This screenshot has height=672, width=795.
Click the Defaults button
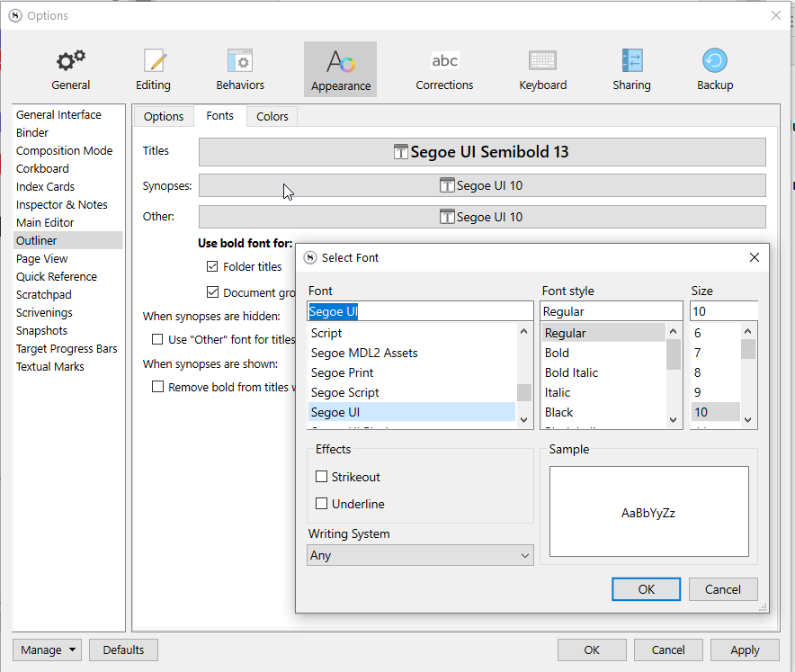click(123, 650)
